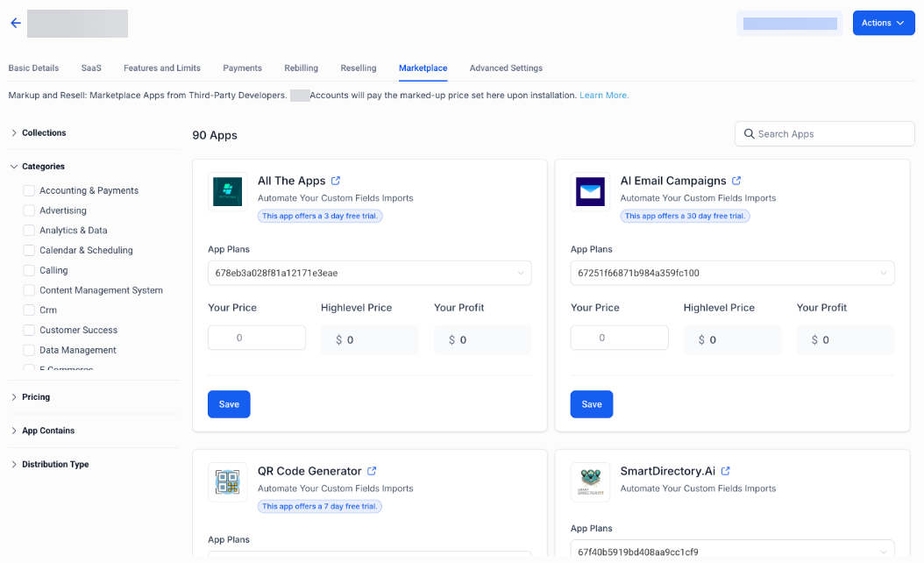Screen dimensions: 924x563
Task: Click Highlevel Price value for AI Email Campaigns
Action: click(x=732, y=339)
